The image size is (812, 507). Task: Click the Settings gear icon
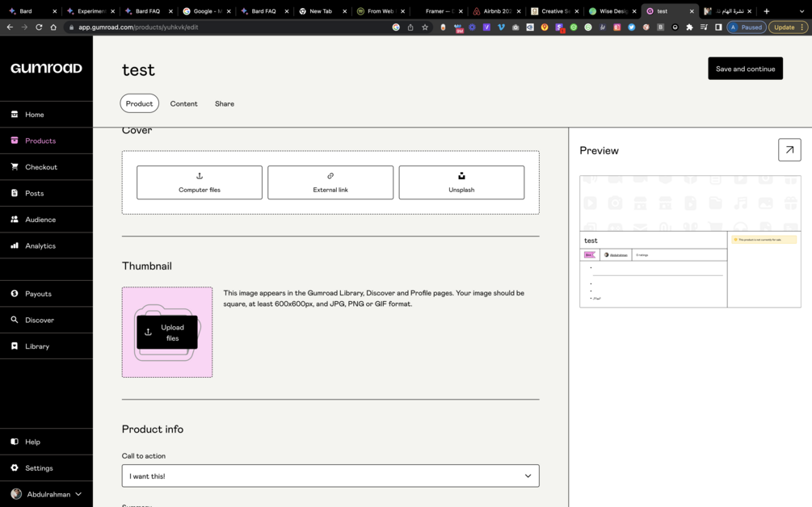[x=15, y=467]
